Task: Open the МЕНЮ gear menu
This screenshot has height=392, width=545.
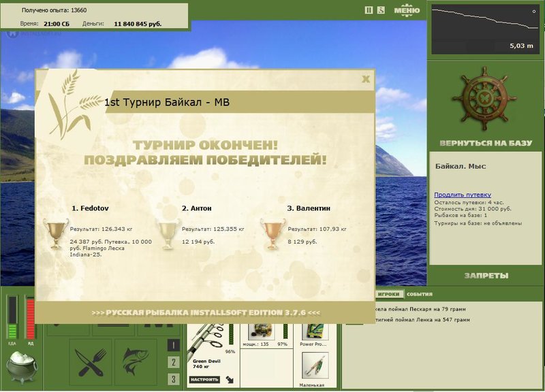Action: 407,10
